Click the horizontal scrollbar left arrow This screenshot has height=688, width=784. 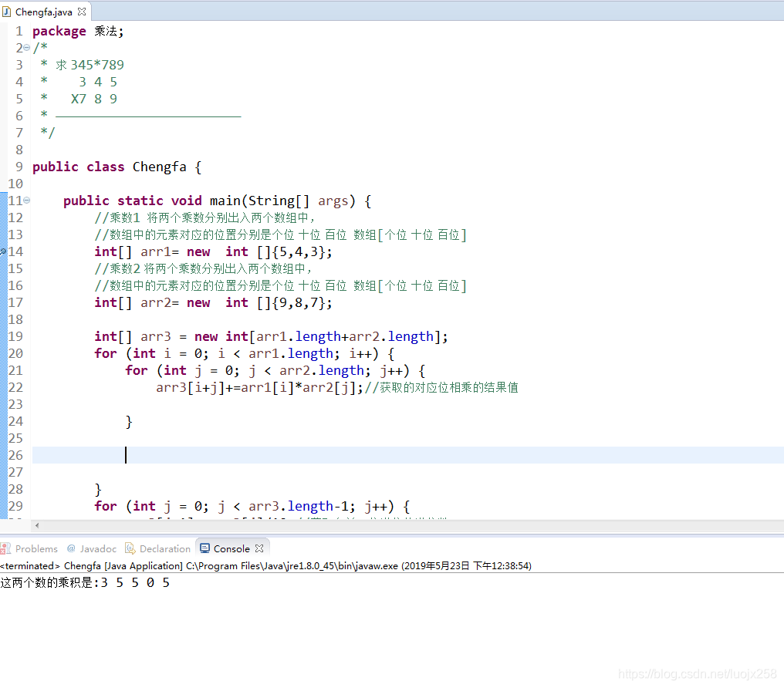(37, 525)
